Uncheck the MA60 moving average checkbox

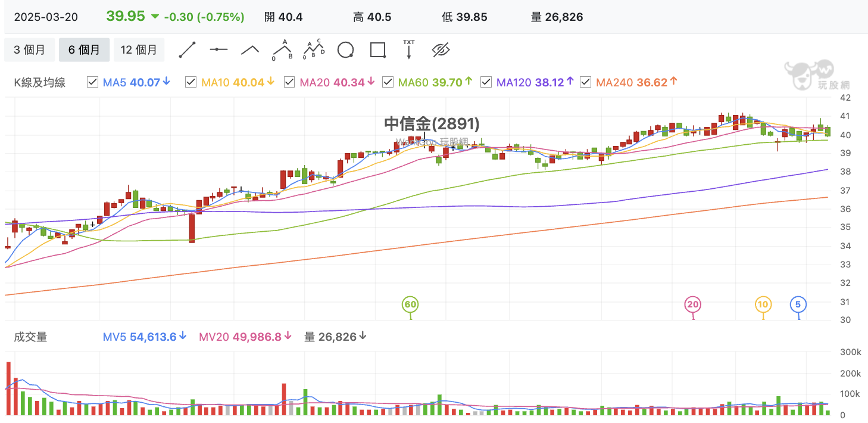pyautogui.click(x=388, y=82)
